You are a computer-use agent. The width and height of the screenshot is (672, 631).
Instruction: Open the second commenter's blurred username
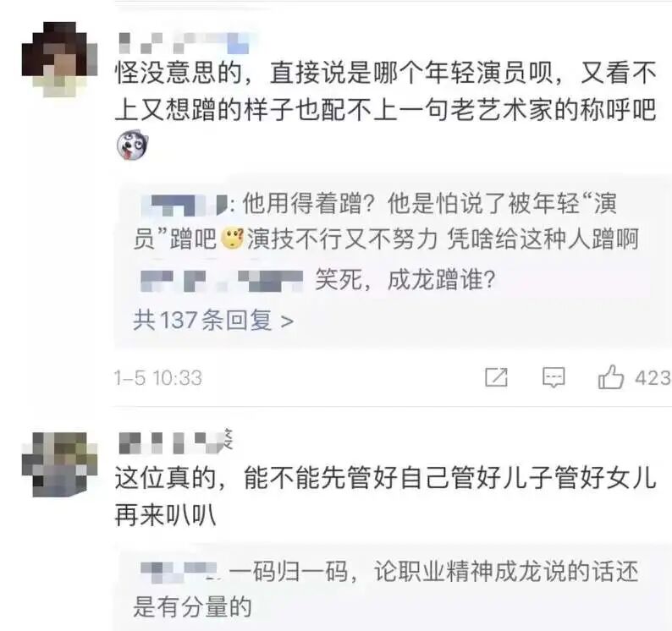175,442
